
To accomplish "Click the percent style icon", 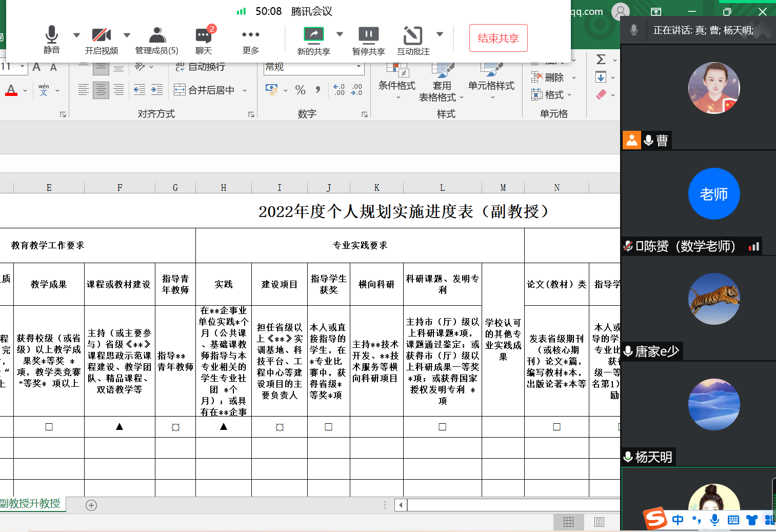I will pos(301,90).
